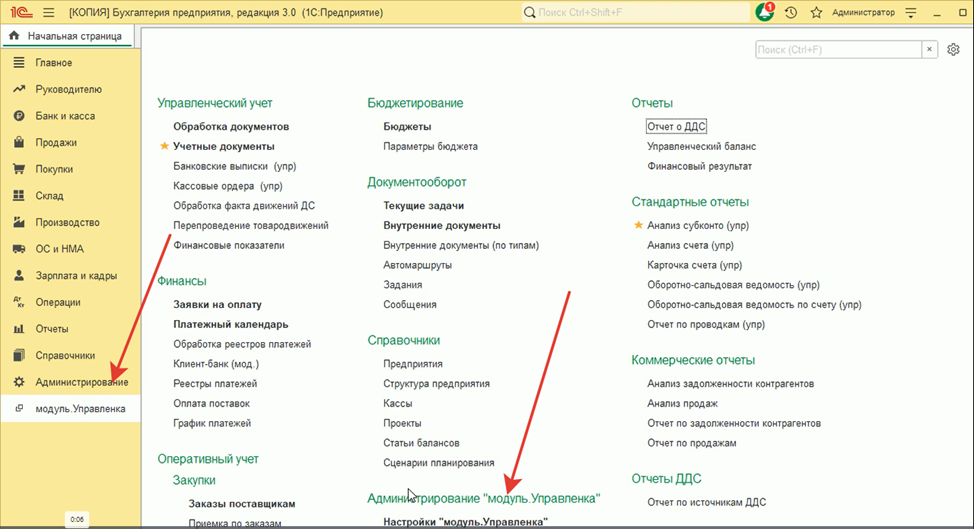Open Анализ задолженности контрагентов
The width and height of the screenshot is (974, 529).
(730, 384)
